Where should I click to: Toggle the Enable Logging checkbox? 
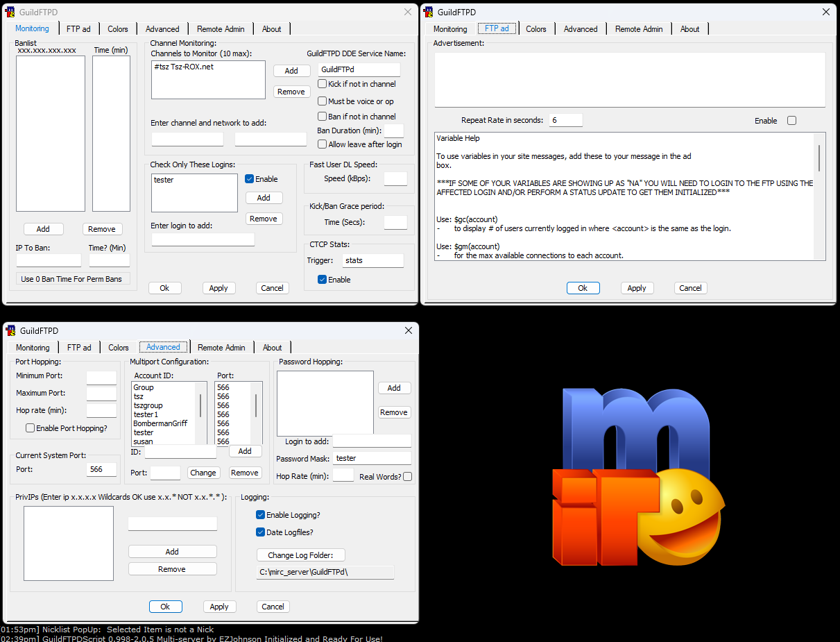(x=260, y=515)
